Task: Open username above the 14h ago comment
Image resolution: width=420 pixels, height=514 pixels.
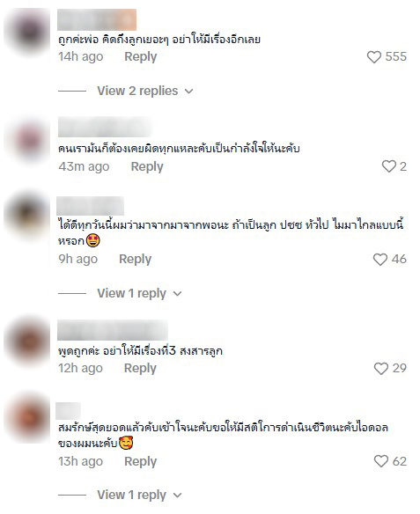Action: pyautogui.click(x=97, y=19)
